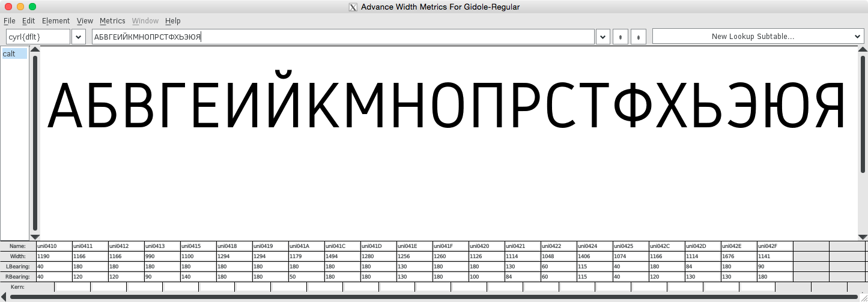Open the View menu
The height and width of the screenshot is (302, 868).
(85, 20)
